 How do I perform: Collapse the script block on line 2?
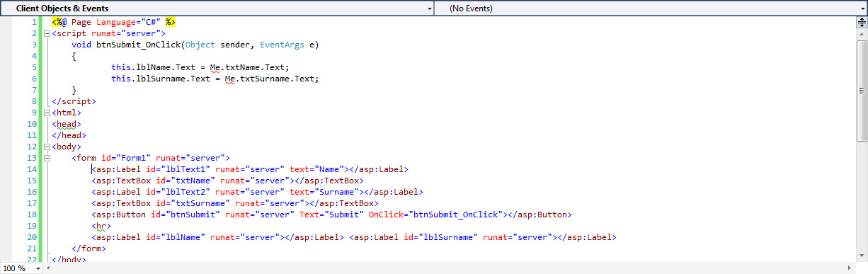click(x=47, y=33)
